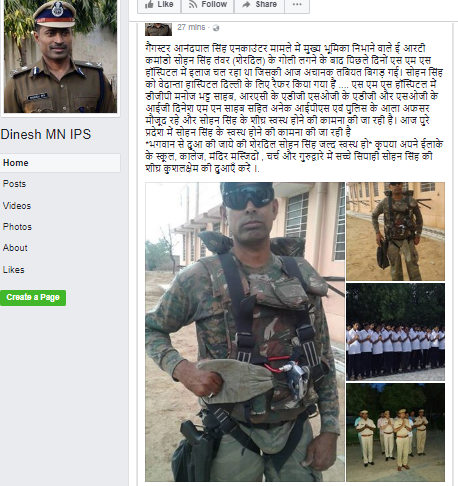Image resolution: width=458 pixels, height=486 pixels.
Task: Open photo of policemen with folded hands
Action: click(395, 432)
